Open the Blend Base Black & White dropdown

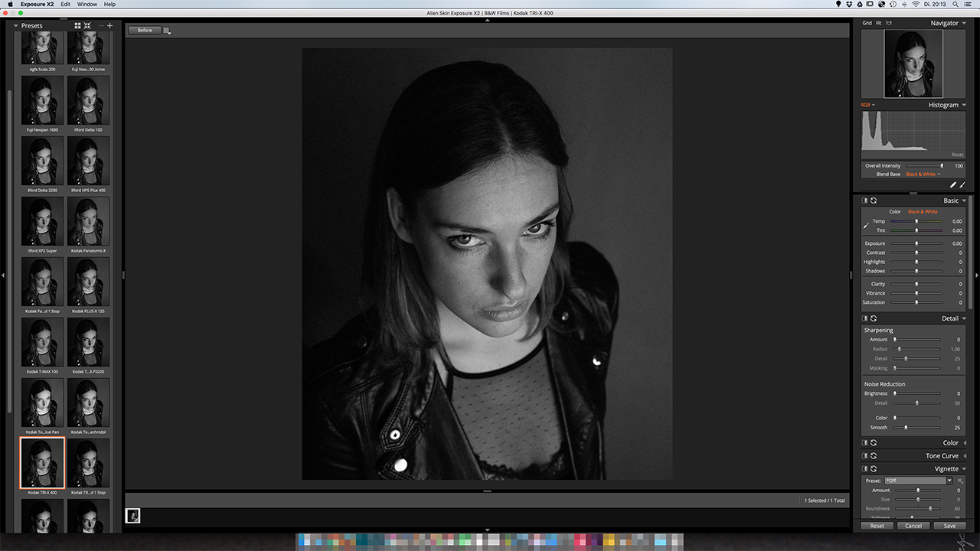tap(923, 174)
